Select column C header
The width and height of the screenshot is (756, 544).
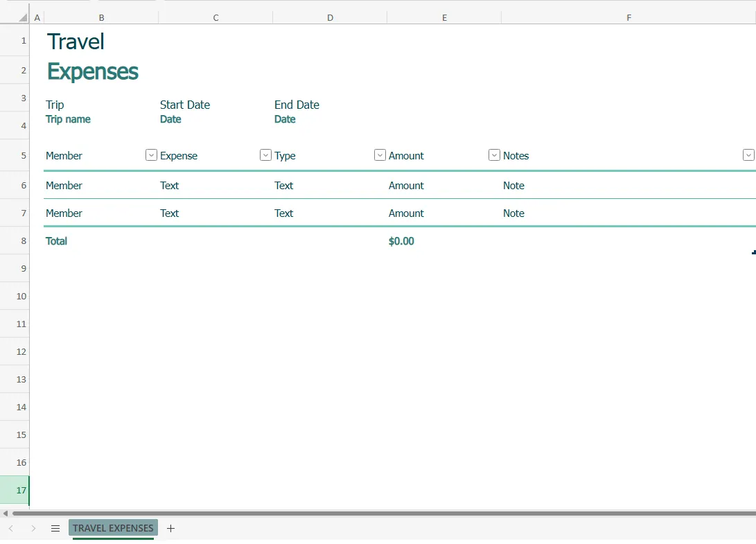coord(216,18)
